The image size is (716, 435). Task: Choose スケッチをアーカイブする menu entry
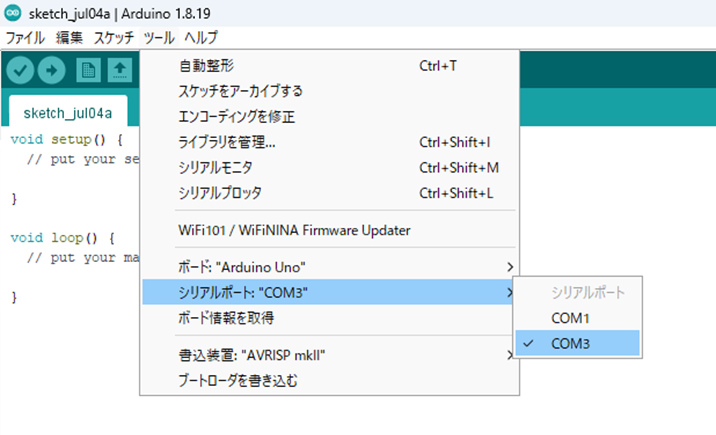click(329, 91)
